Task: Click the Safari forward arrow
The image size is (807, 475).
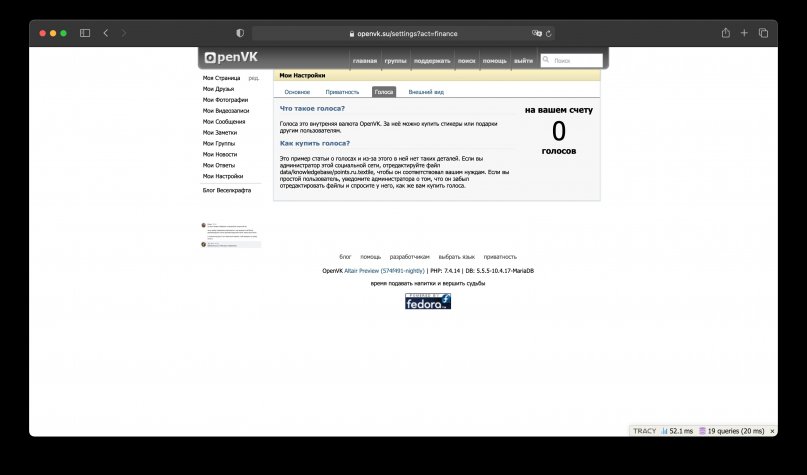Action: coord(124,33)
